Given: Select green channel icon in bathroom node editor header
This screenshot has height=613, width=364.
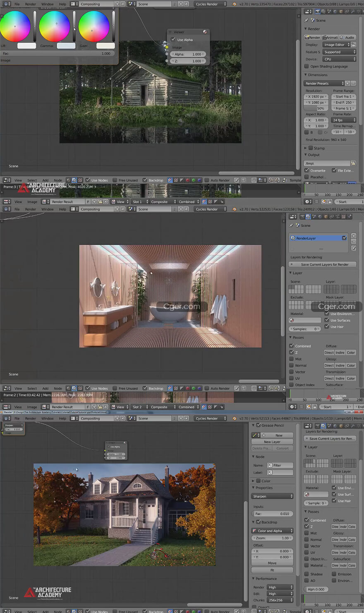Looking at the screenshot, I should click(193, 389).
